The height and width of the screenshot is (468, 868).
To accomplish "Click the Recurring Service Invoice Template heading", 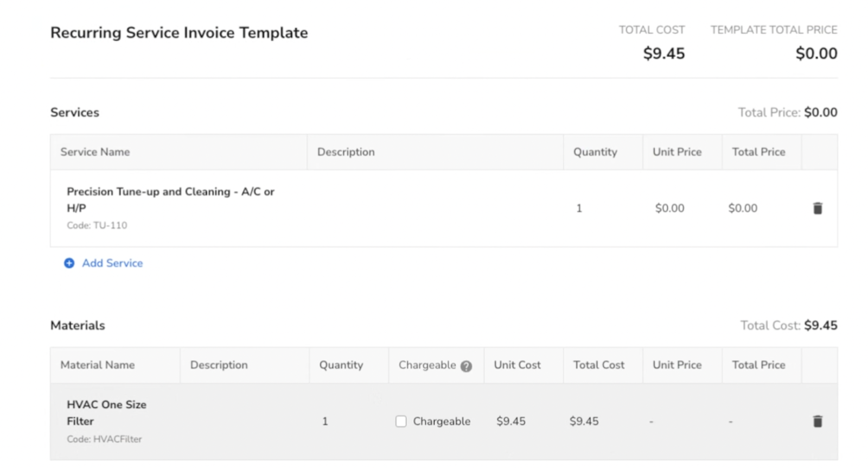I will 179,33.
